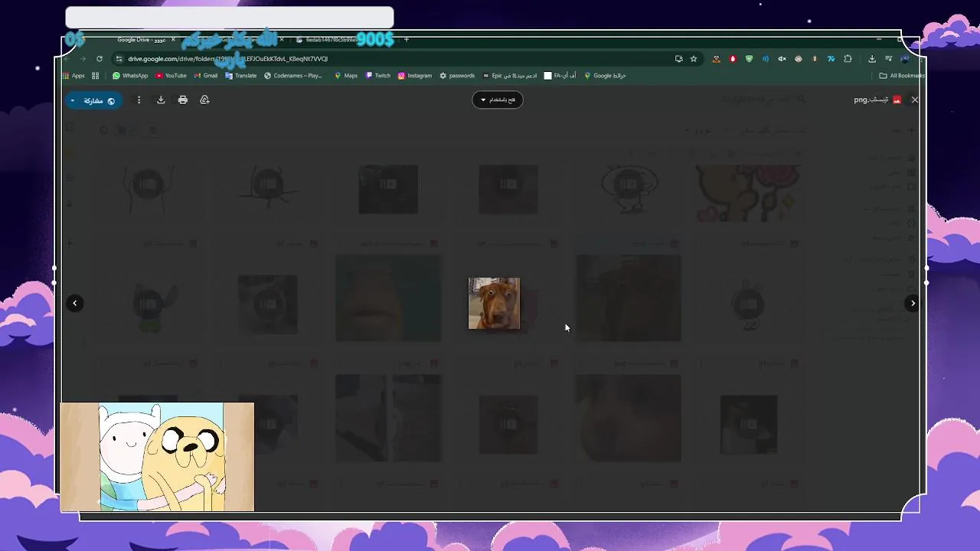
Task: Open the Apps bookmark
Action: (x=73, y=76)
